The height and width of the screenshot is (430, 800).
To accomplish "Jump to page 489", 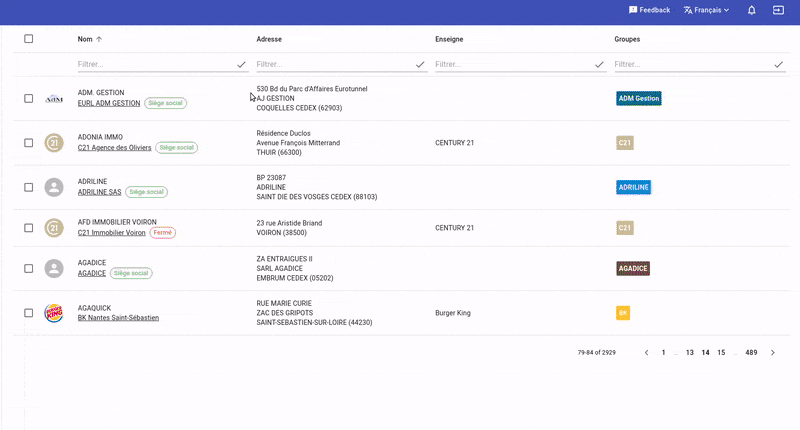I will coord(751,353).
